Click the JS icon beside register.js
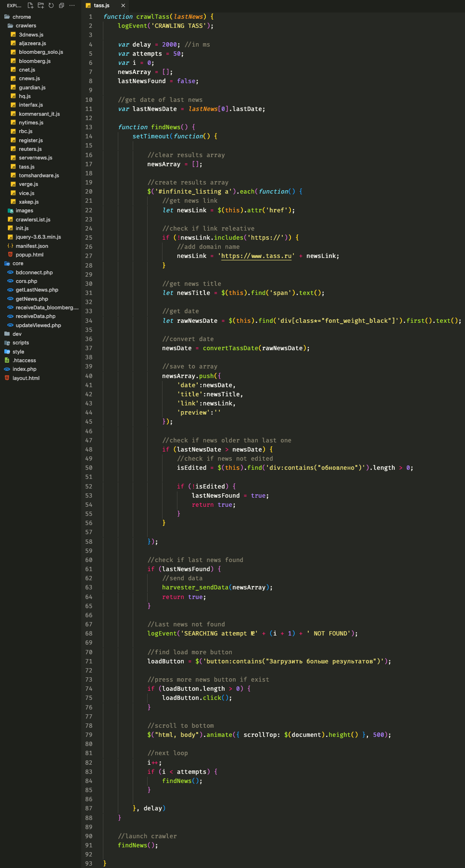The width and height of the screenshot is (465, 868). pyautogui.click(x=13, y=140)
